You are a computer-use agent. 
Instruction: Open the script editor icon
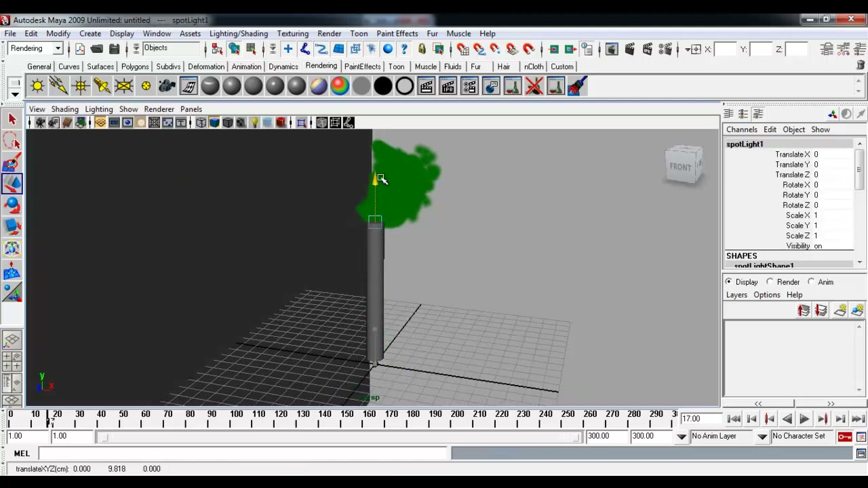861,453
